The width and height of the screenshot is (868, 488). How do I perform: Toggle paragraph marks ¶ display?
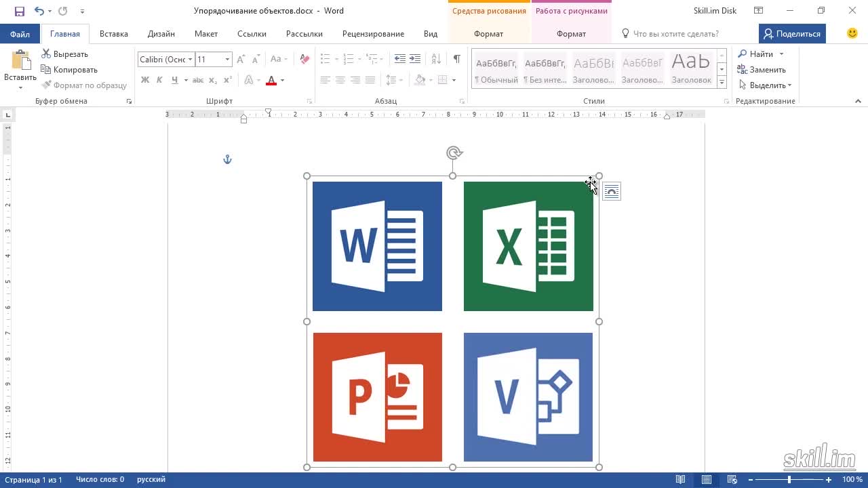[x=457, y=60]
